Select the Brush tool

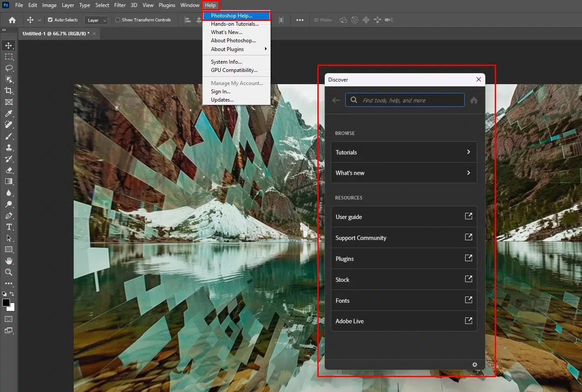[x=9, y=136]
